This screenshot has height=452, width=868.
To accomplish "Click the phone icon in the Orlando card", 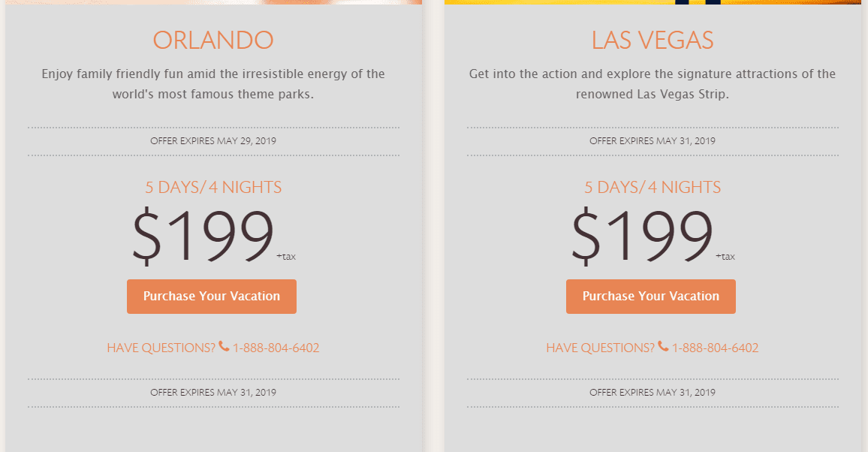I will (224, 346).
